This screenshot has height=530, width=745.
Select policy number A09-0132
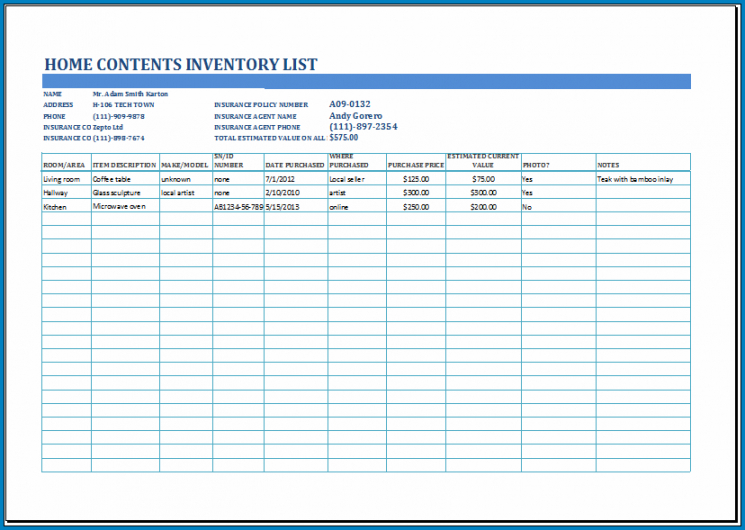(350, 104)
